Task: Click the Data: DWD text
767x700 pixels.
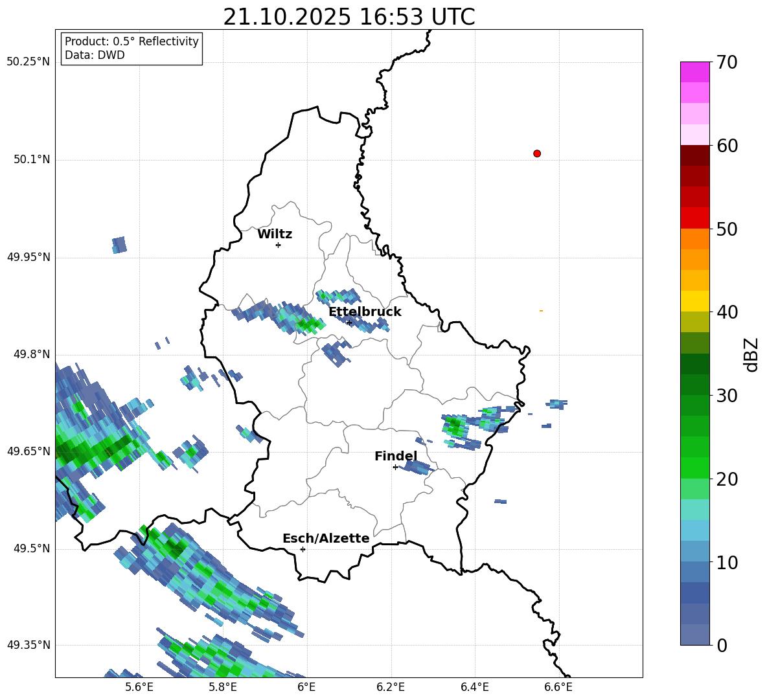Action: [x=95, y=55]
